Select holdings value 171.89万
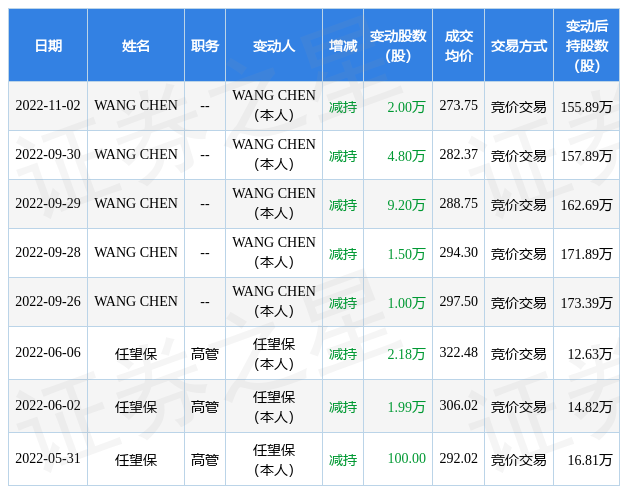Viewport: 620px width, 494px height. click(586, 254)
